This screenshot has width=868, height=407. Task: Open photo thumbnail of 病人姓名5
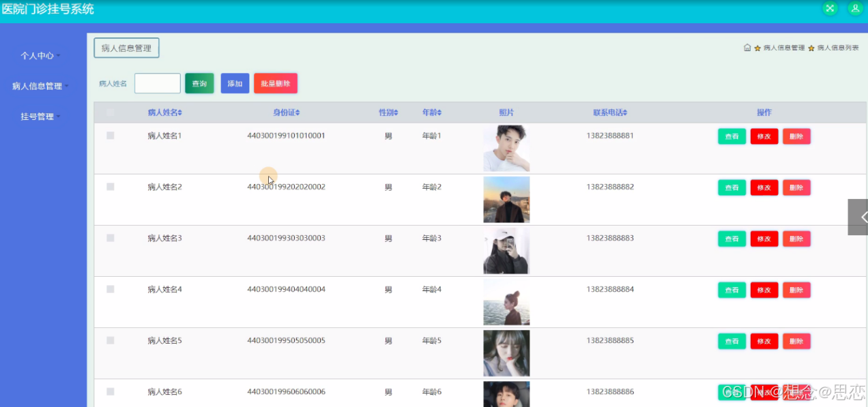(506, 353)
